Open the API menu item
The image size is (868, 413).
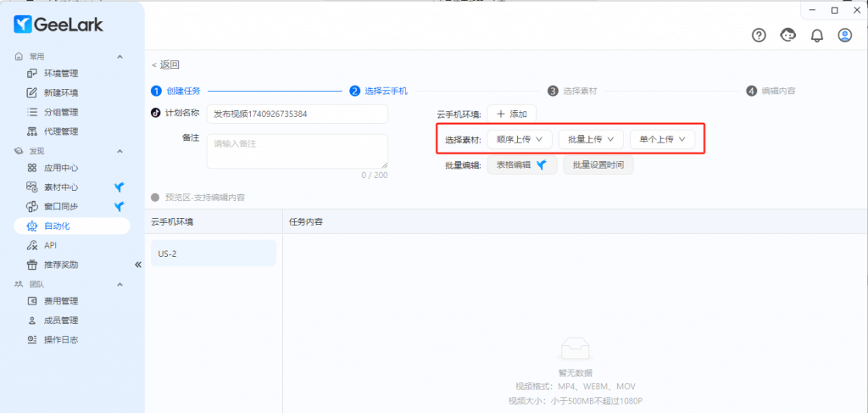coord(50,245)
